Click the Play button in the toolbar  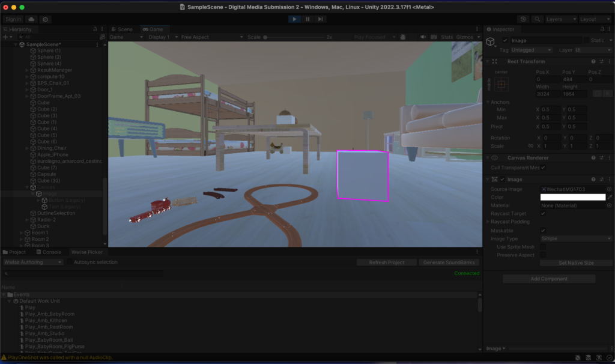[294, 19]
